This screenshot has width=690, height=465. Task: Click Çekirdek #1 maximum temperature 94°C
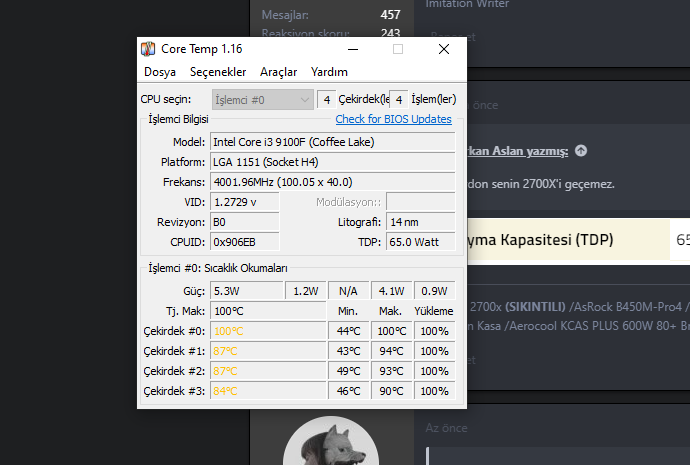391,351
